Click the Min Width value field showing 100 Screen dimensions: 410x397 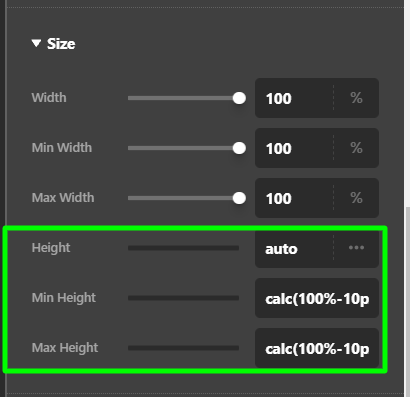coord(294,148)
